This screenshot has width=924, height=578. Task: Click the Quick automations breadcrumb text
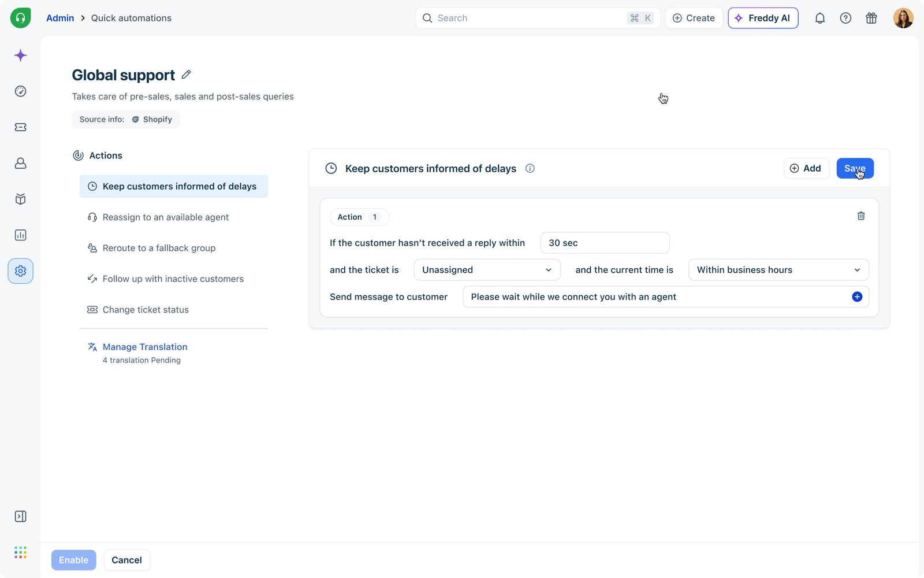click(131, 18)
